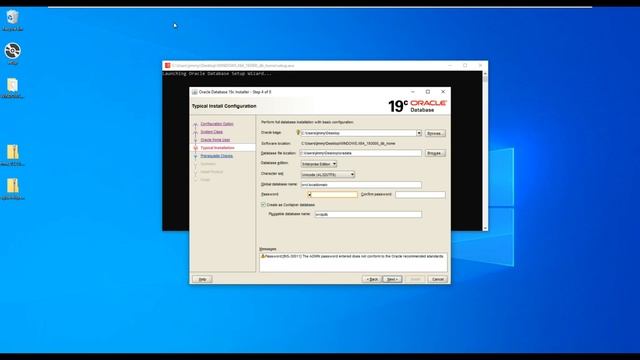The height and width of the screenshot is (360, 640).
Task: Click console window scrollbar down arrow
Action: pos(485,228)
